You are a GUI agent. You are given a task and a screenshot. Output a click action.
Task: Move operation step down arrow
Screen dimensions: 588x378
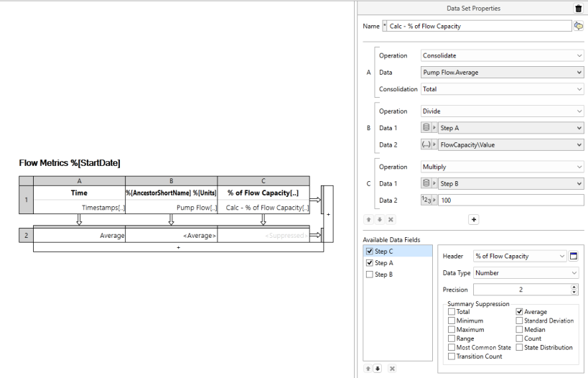pos(380,220)
